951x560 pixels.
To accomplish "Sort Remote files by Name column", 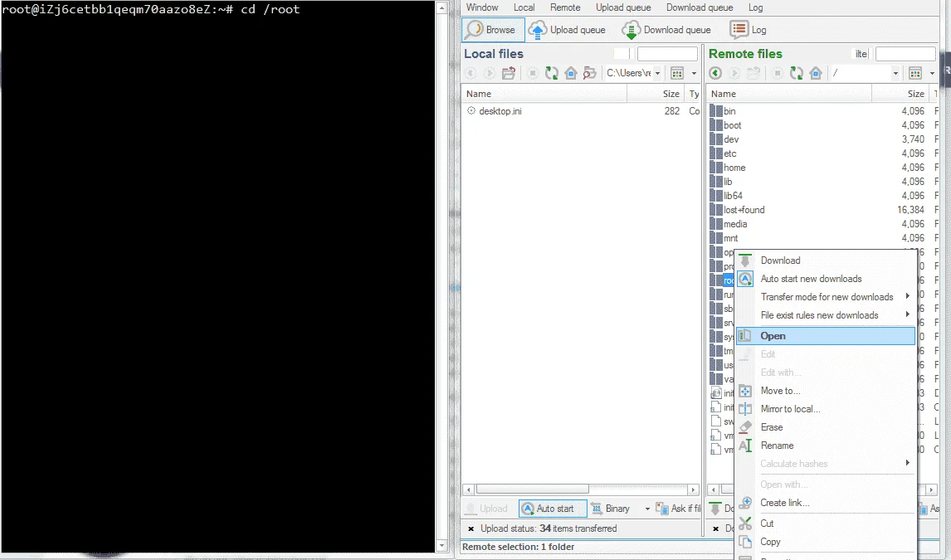I will [x=789, y=94].
